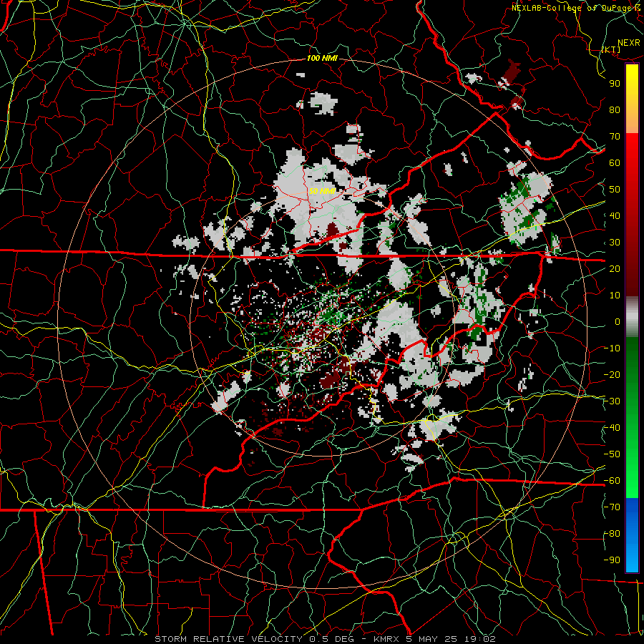Click the 60 value on the velocity scale
Viewport: 644px width, 644px height.
pyautogui.click(x=615, y=162)
